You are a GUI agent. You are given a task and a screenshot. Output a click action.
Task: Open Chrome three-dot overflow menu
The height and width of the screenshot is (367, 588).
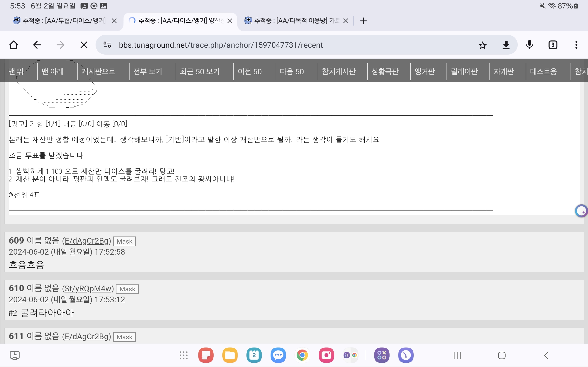(576, 45)
